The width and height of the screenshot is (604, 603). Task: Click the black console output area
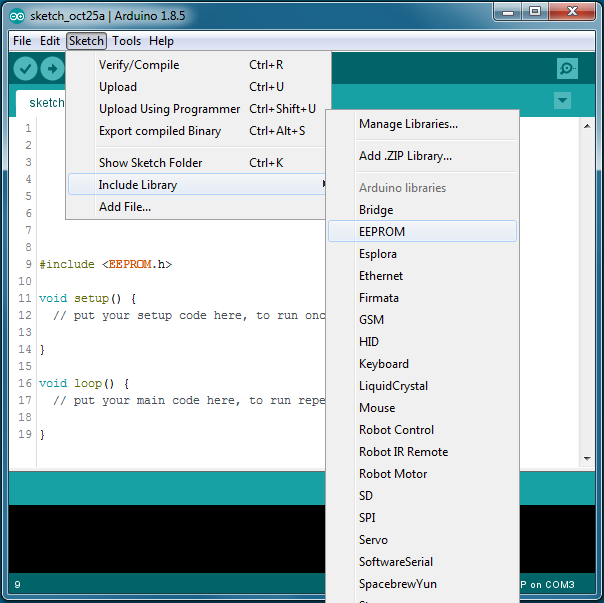click(167, 539)
